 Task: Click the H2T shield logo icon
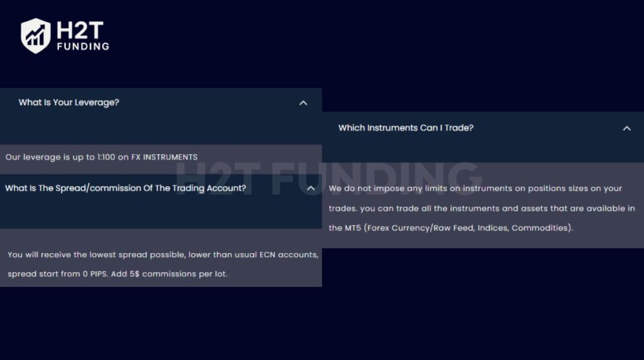coord(36,36)
